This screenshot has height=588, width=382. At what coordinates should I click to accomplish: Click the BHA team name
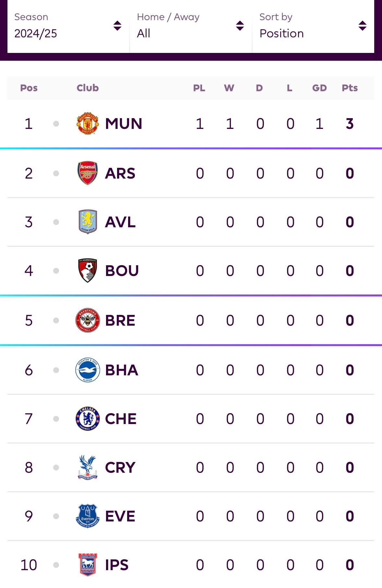122,370
